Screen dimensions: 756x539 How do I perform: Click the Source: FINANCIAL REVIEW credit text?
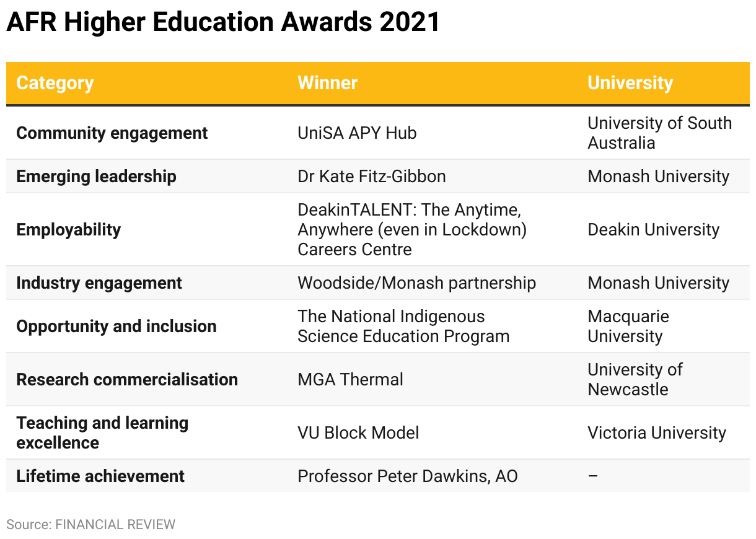(x=90, y=525)
